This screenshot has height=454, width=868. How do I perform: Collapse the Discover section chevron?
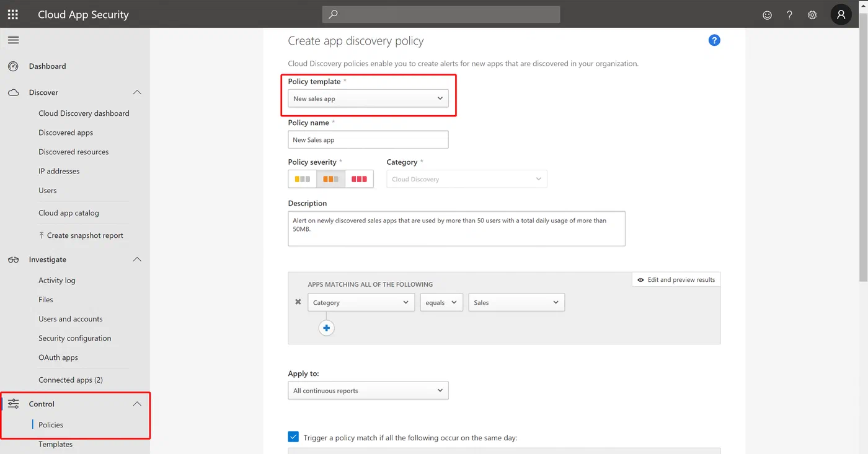coord(137,92)
